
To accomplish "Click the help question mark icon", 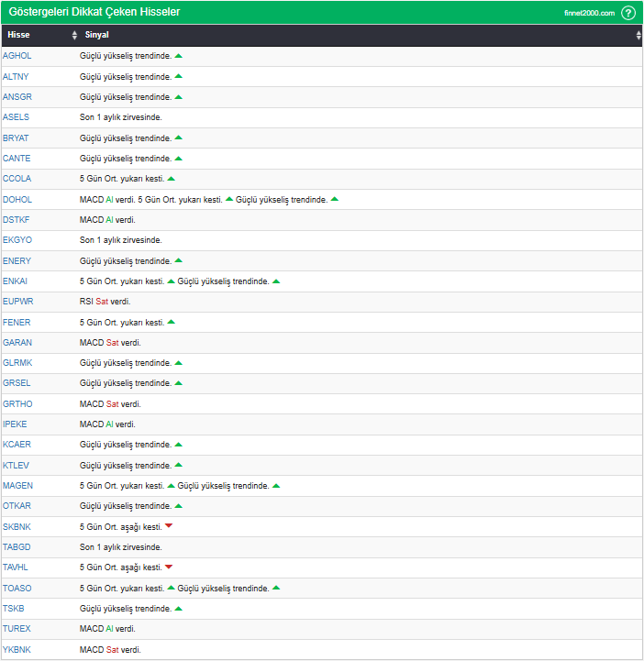I will click(x=628, y=13).
